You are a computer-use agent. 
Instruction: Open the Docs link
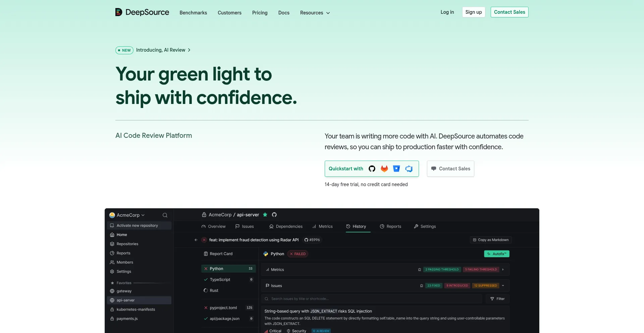coord(284,13)
